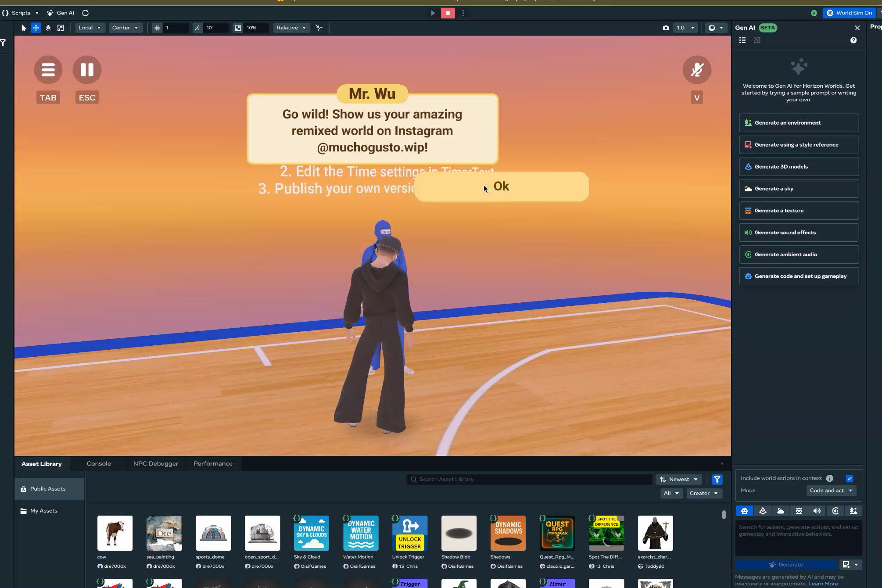Select the sky generation mode icon
Screen dimensions: 882x588
(x=781, y=511)
